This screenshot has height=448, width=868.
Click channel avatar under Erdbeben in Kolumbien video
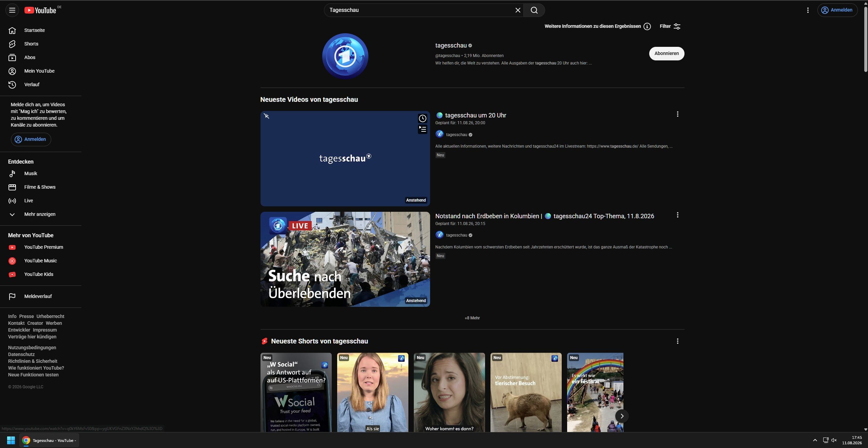click(439, 235)
